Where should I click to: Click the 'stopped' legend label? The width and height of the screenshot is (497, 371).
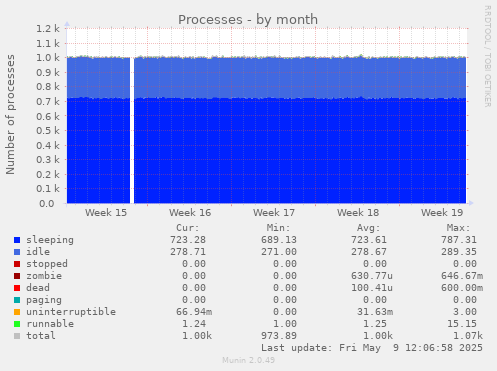(x=47, y=264)
